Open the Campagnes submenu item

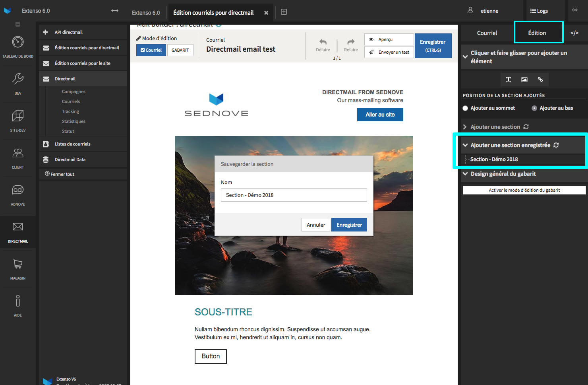coord(74,91)
